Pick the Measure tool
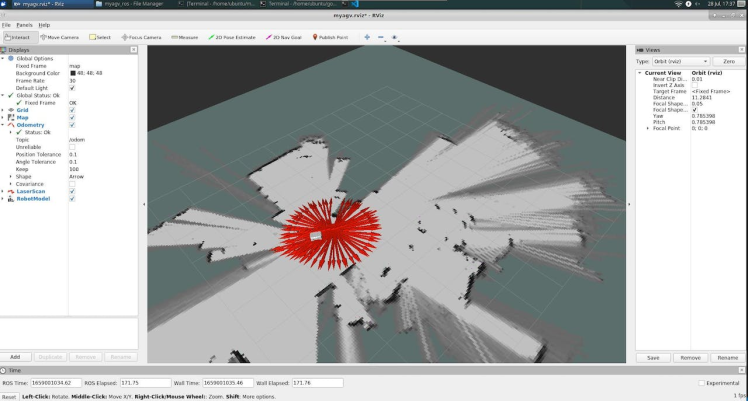Viewport: 748px width, 401px height. [185, 37]
